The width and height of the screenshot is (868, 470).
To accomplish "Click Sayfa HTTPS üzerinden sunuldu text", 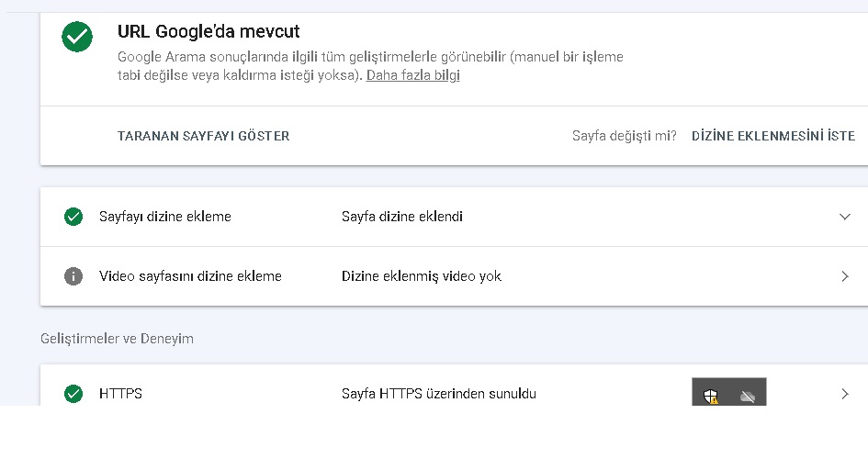I will point(439,394).
